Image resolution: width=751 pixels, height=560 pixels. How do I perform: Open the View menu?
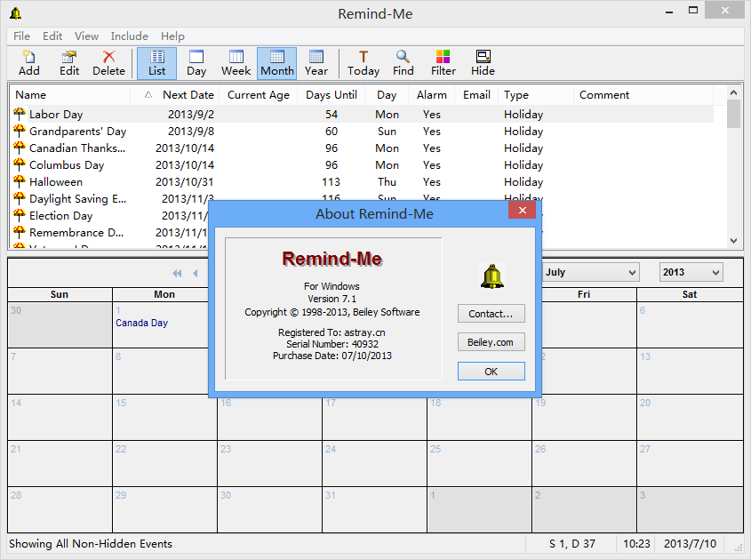(x=86, y=36)
